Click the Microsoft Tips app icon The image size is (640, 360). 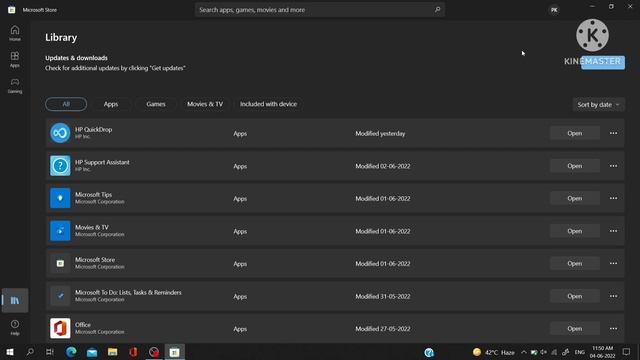[60, 198]
